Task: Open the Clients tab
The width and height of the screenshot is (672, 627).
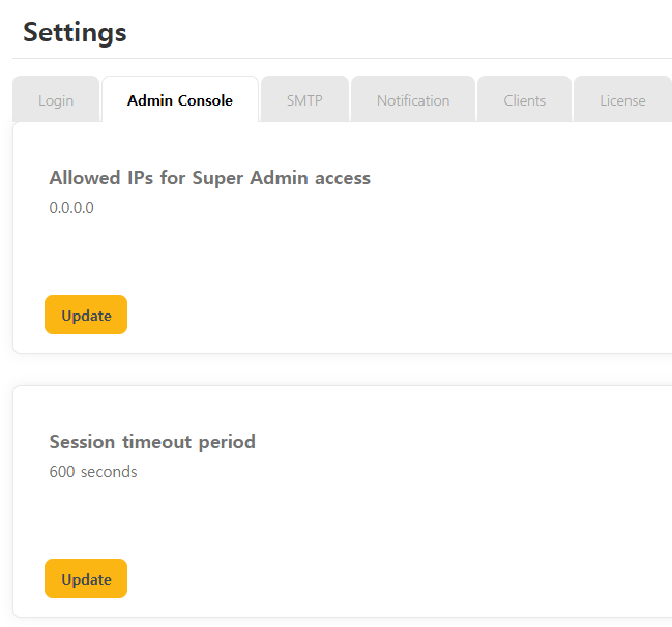Action: (524, 100)
